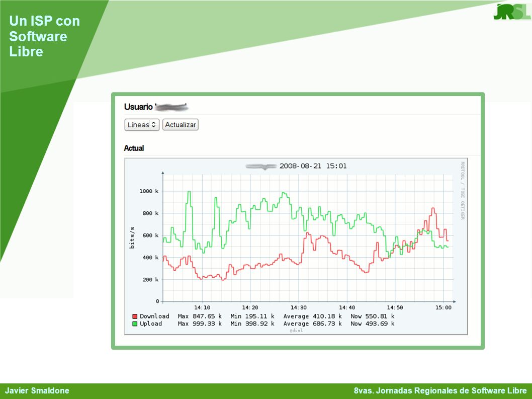Click the Upload 'Now 493.69 k' value
The width and height of the screenshot is (532, 399).
coord(372,324)
